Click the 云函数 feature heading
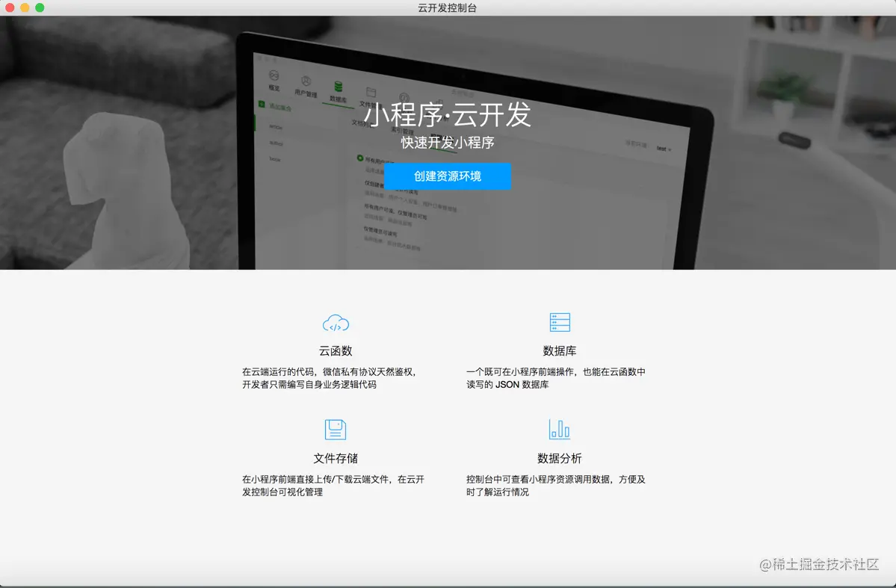 tap(336, 351)
